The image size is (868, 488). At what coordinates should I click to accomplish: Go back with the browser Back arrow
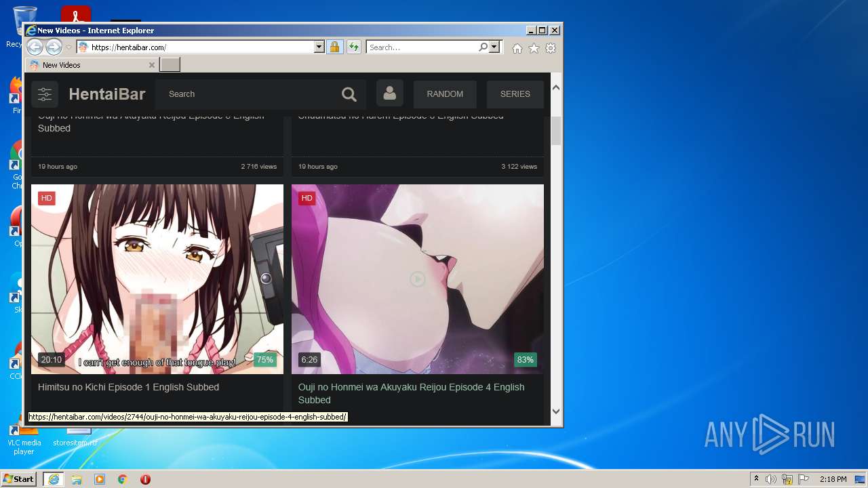tap(35, 47)
